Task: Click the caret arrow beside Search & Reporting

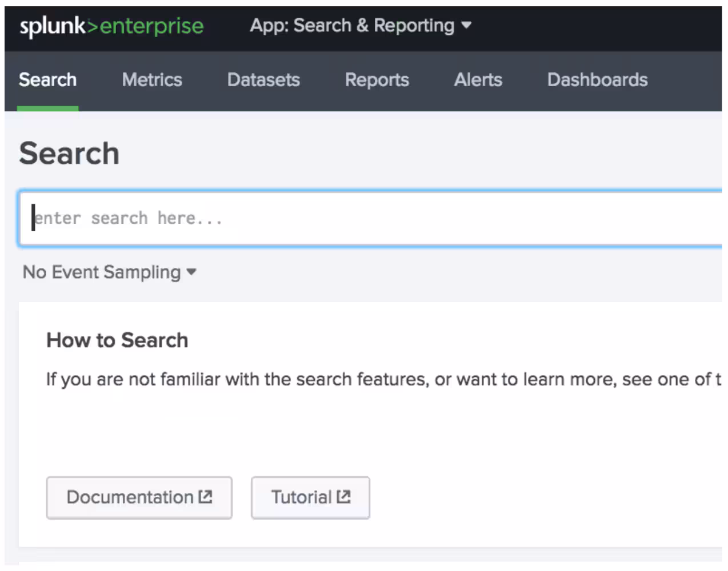Action: pos(466,25)
